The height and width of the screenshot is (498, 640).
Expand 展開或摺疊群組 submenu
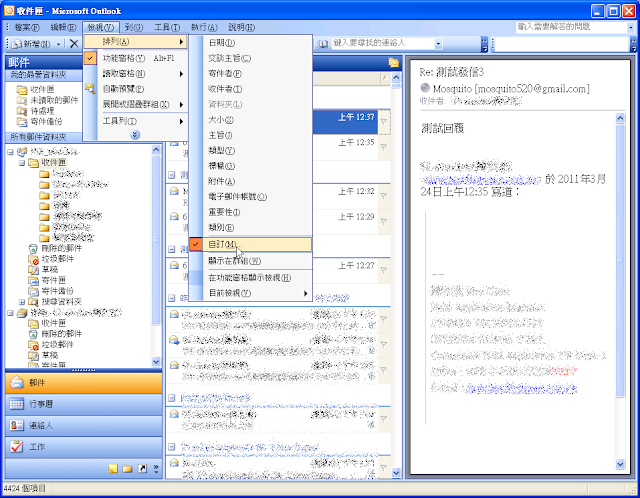tap(136, 104)
